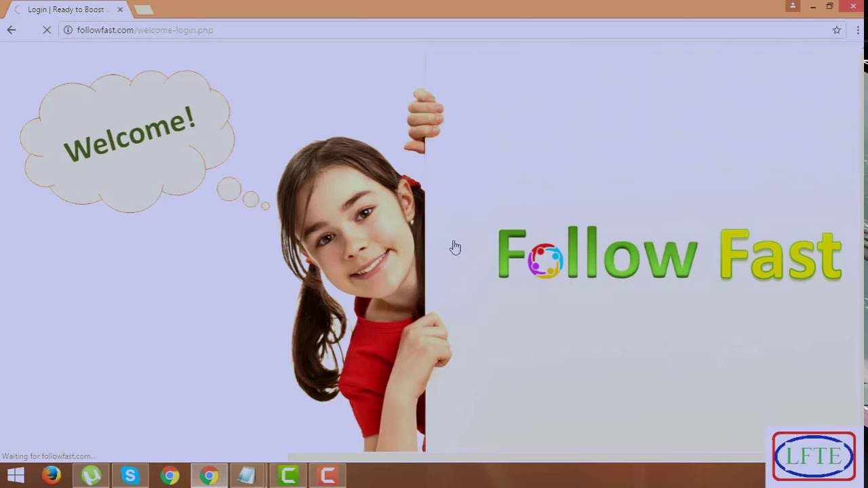Image resolution: width=868 pixels, height=488 pixels.
Task: Open the Windows Start button
Action: (15, 475)
